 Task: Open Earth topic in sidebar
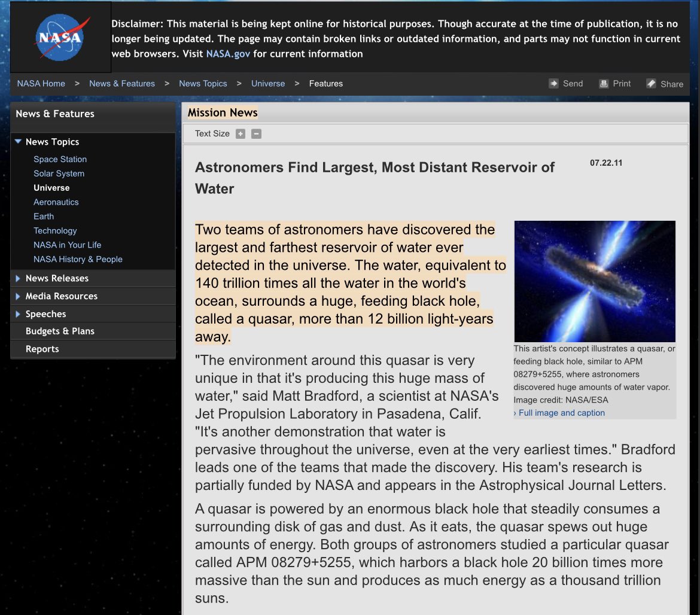pos(44,217)
